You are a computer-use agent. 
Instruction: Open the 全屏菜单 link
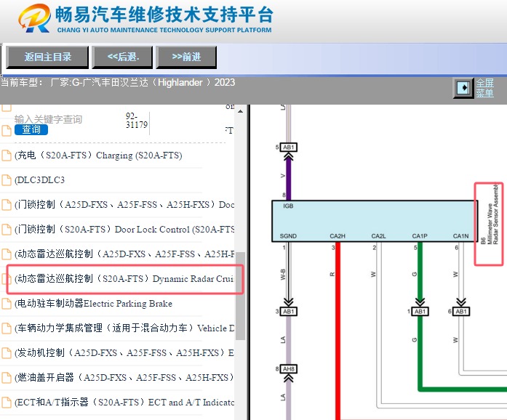pos(484,88)
